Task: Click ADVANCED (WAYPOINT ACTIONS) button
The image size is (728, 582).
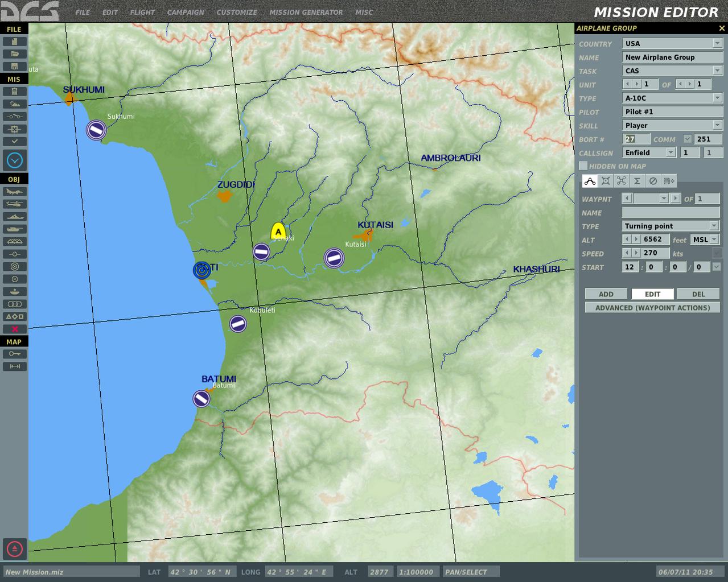Action: (x=652, y=308)
